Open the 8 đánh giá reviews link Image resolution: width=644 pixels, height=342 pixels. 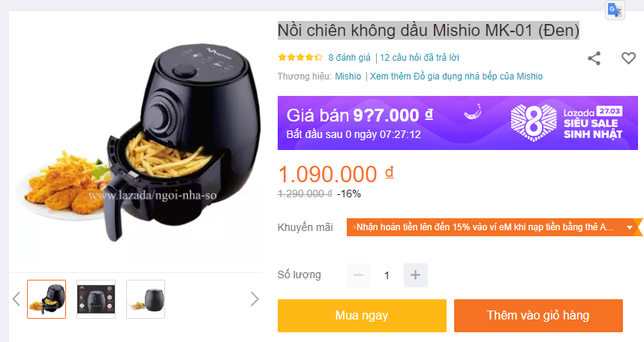[x=349, y=58]
